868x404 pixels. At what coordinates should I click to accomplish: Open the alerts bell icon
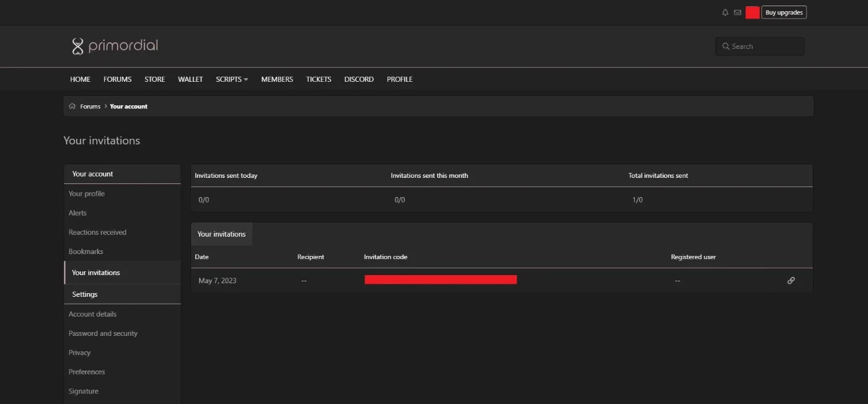point(725,12)
